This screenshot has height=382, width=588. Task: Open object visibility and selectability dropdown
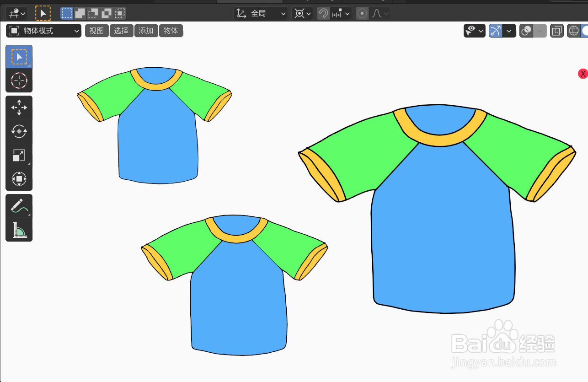(x=475, y=31)
